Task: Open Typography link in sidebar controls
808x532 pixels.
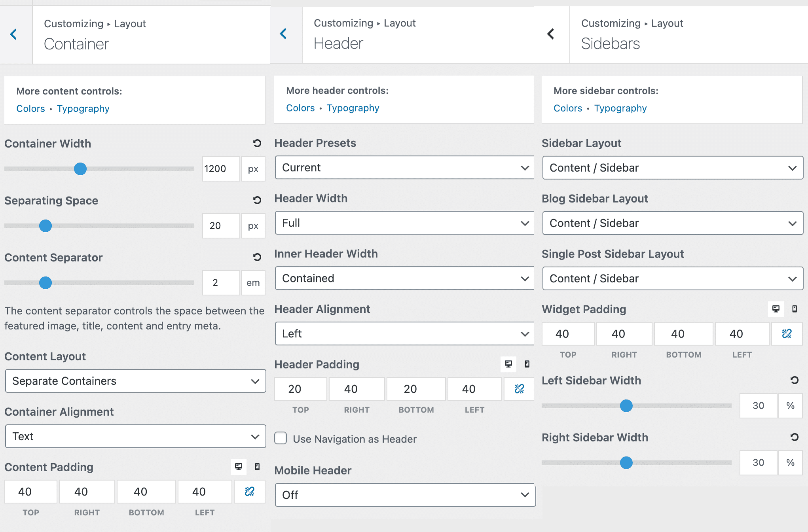Action: 620,108
